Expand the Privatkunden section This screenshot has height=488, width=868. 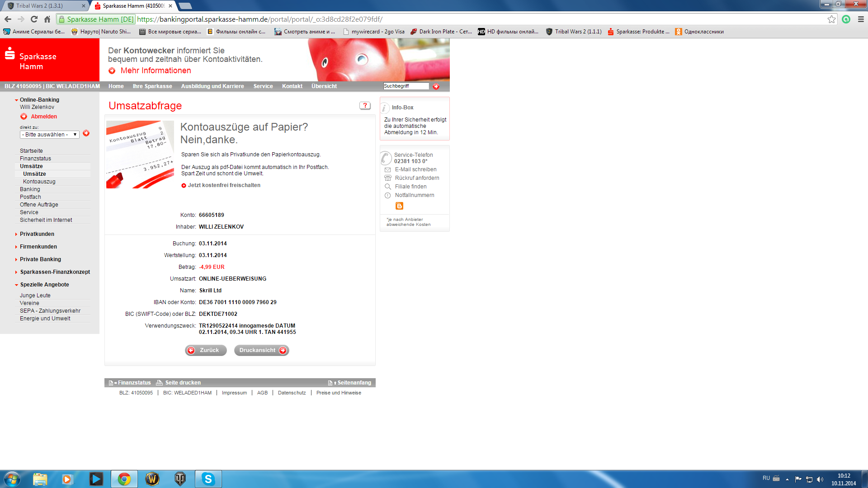pyautogui.click(x=37, y=234)
